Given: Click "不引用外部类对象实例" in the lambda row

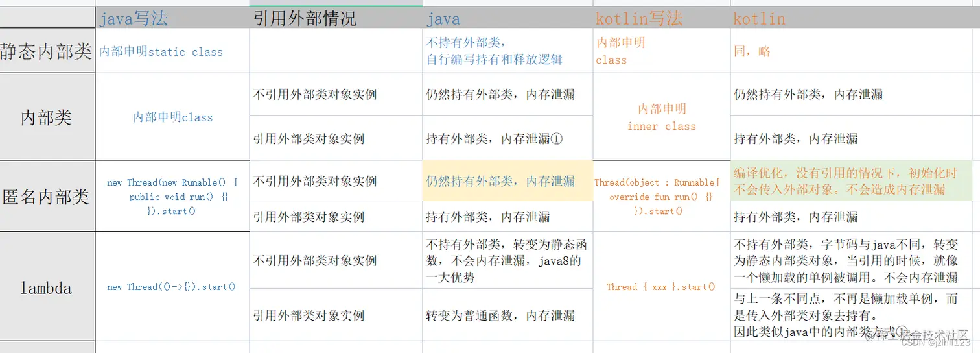Looking at the screenshot, I should pyautogui.click(x=336, y=260).
